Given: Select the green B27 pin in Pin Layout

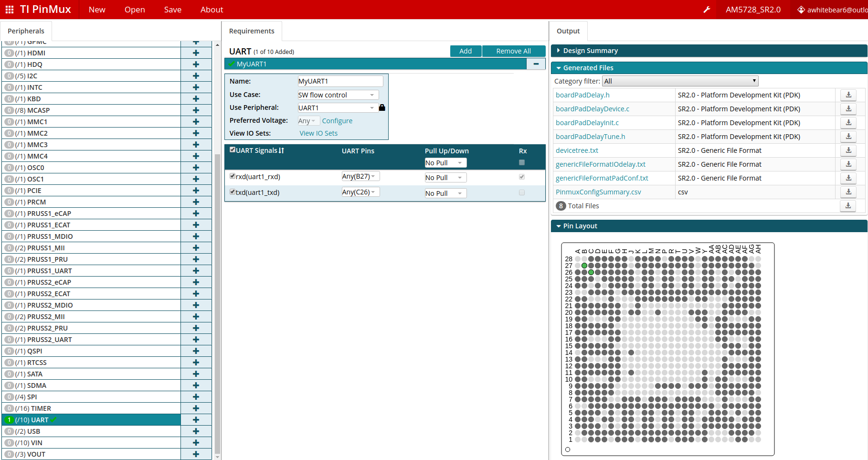Looking at the screenshot, I should click(x=584, y=266).
